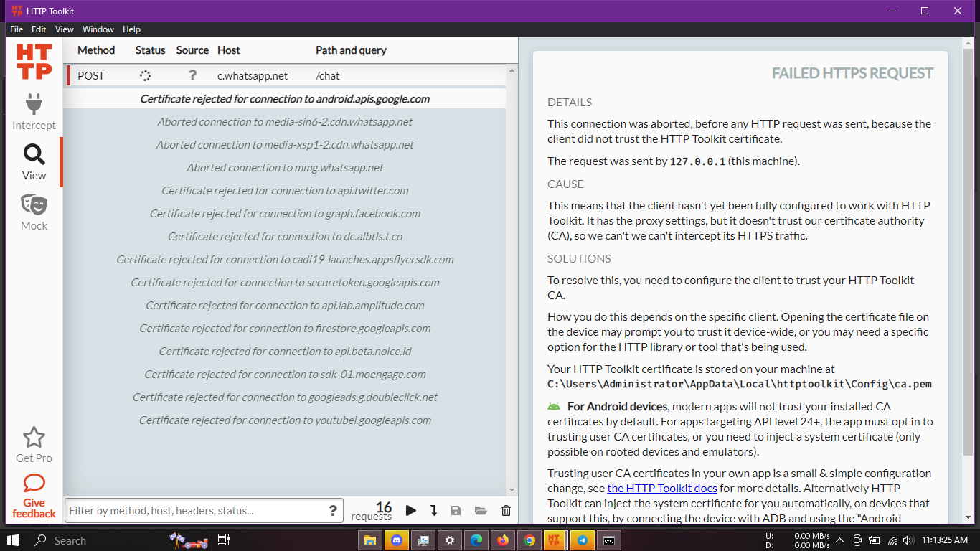The height and width of the screenshot is (551, 980).
Task: Select the dc.albtls.t.co certificate rejected row
Action: click(x=285, y=237)
